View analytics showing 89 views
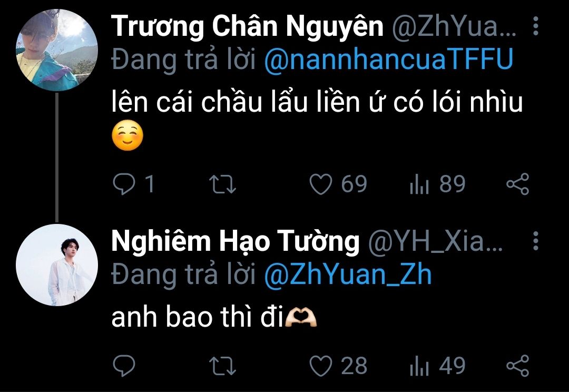Screen dimensions: 569x392 tap(419, 184)
